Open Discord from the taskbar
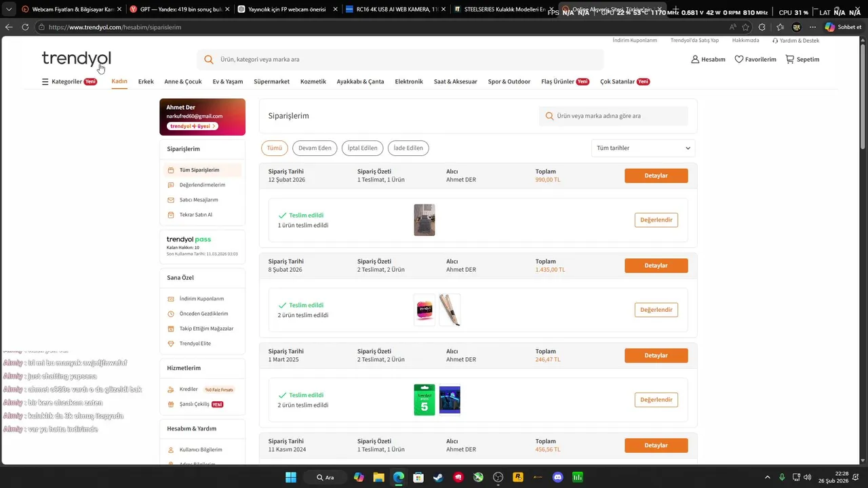This screenshot has width=868, height=488. click(558, 477)
